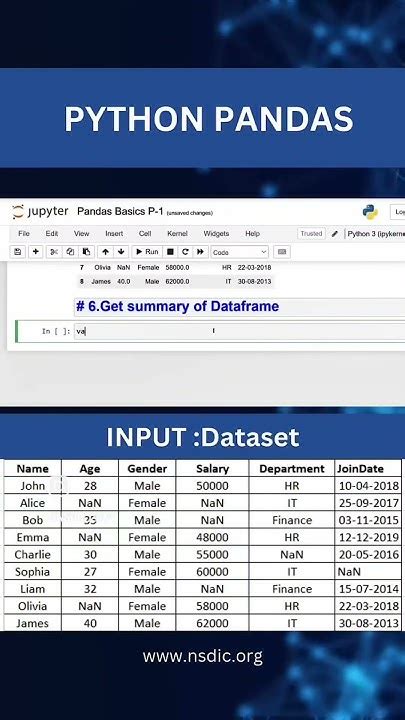Move selected cell up arrow
Viewport: 405px width, 720px height.
pyautogui.click(x=105, y=252)
